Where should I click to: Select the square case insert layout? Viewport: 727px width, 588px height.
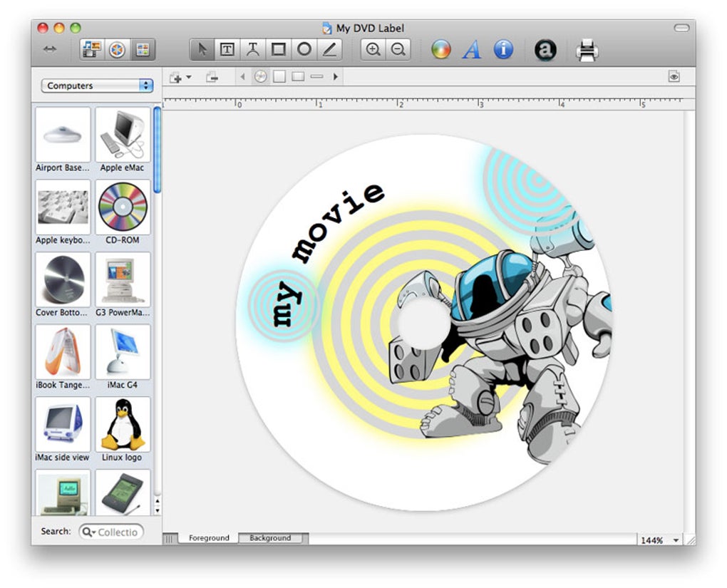coord(279,76)
